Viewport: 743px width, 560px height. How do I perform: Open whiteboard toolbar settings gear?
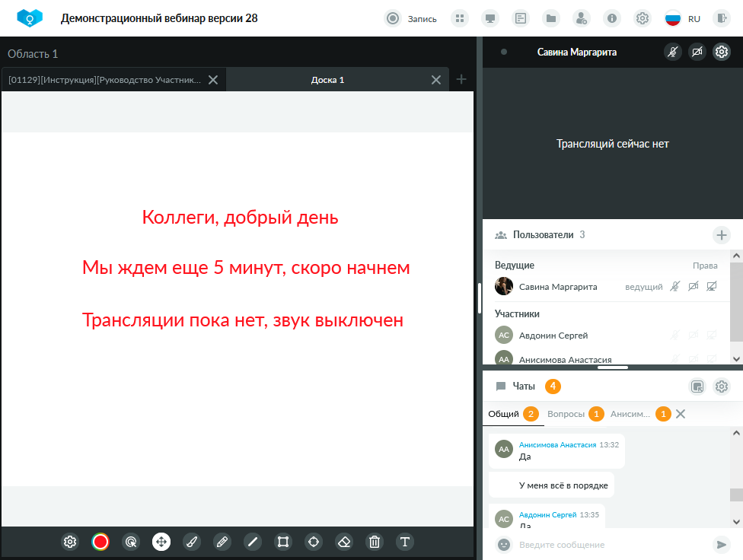click(70, 542)
